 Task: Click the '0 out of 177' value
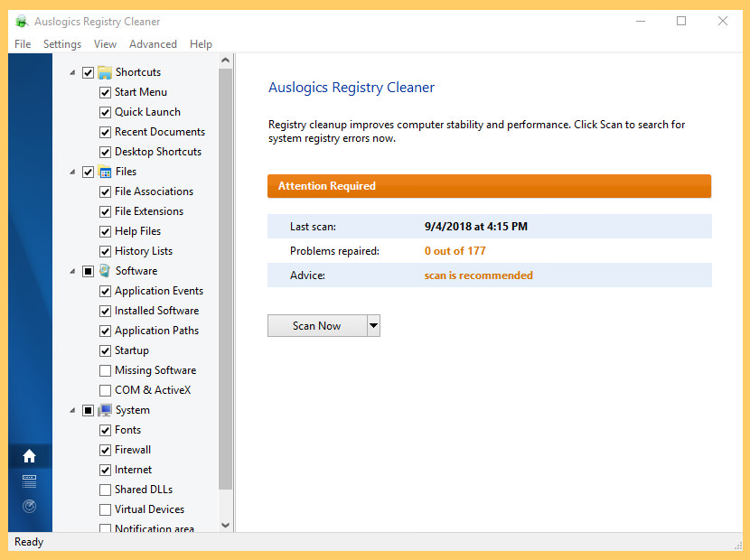(455, 250)
